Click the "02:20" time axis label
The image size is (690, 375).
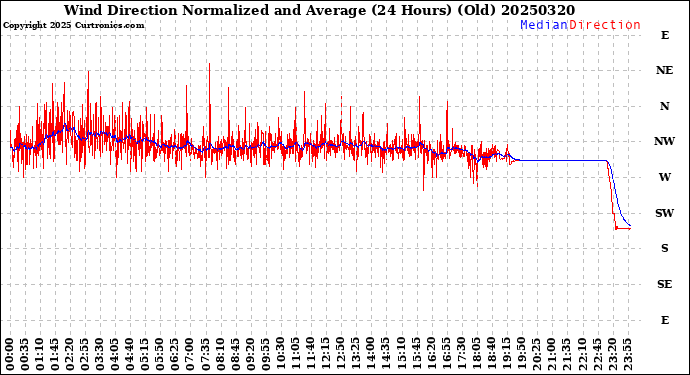pos(70,355)
